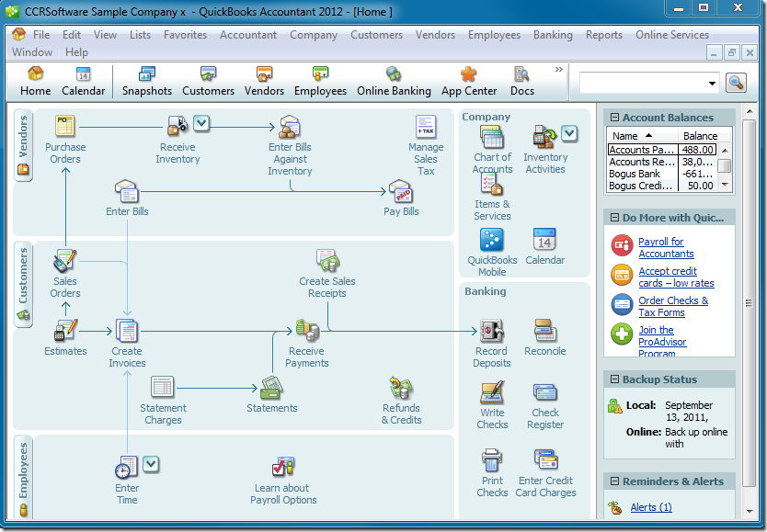Collapse Do More with QuickBooks section
767x532 pixels.
tap(615, 218)
